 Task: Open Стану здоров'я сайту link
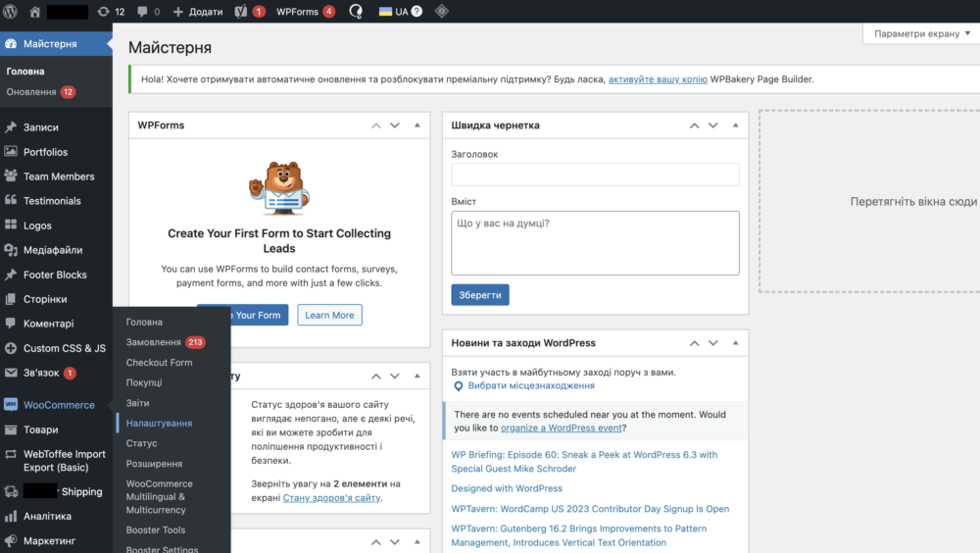(331, 498)
